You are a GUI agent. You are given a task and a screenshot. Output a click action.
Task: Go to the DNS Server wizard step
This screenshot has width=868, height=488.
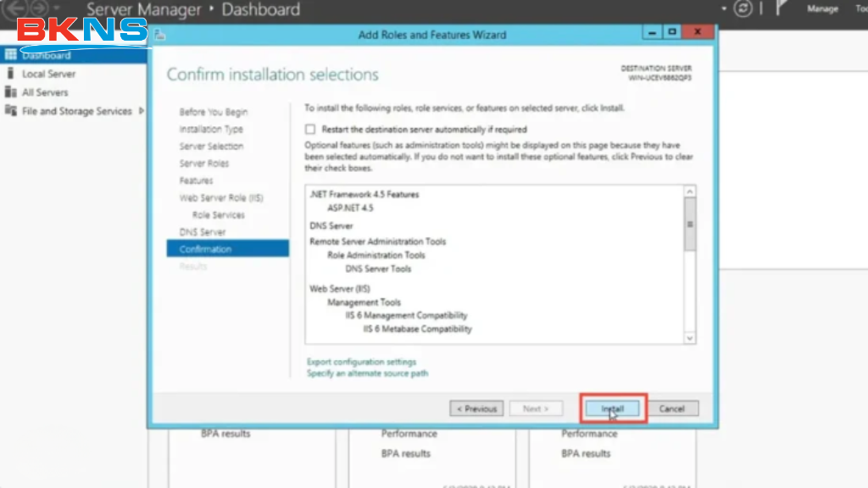pos(203,232)
